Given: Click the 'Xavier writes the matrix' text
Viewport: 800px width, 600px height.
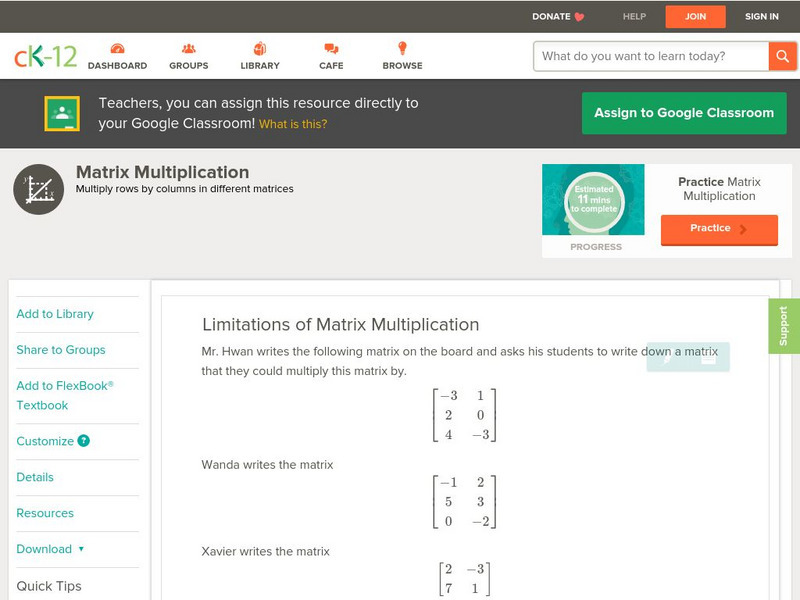Looking at the screenshot, I should coord(265,552).
